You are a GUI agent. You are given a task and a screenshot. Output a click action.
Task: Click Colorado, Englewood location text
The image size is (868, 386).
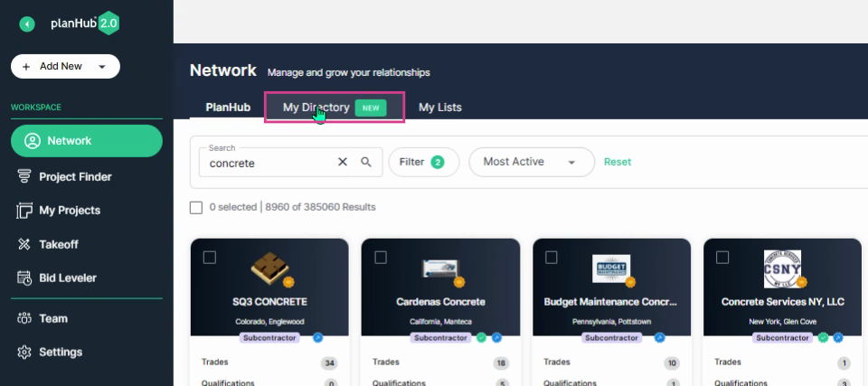coord(269,321)
